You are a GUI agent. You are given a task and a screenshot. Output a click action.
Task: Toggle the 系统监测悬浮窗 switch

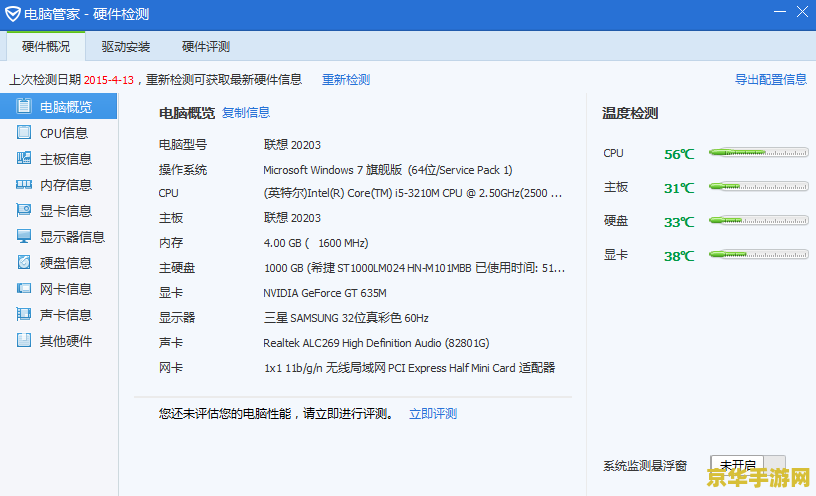click(x=748, y=465)
